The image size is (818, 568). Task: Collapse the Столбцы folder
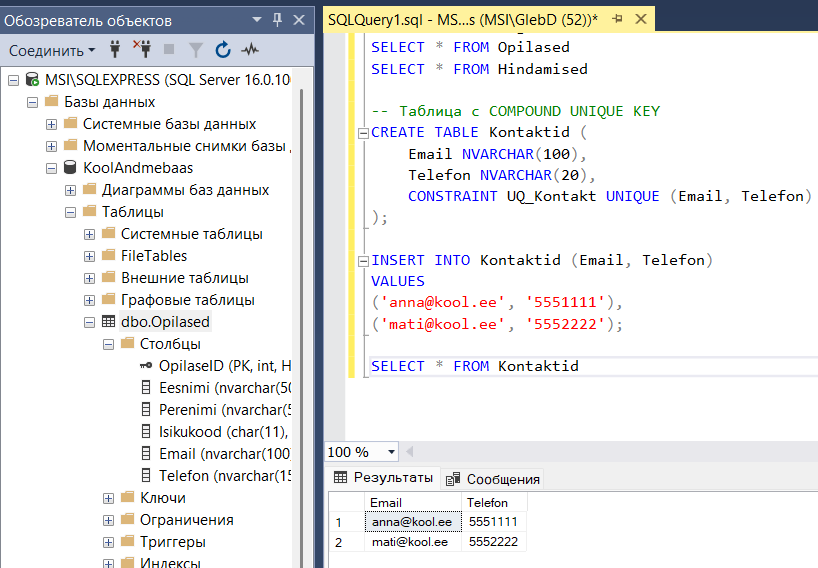click(109, 344)
